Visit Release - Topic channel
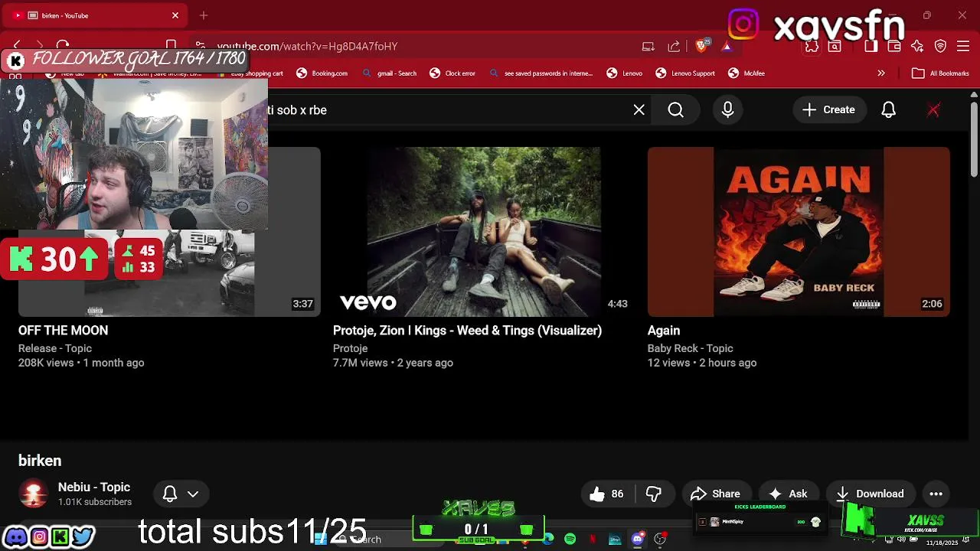 [55, 348]
